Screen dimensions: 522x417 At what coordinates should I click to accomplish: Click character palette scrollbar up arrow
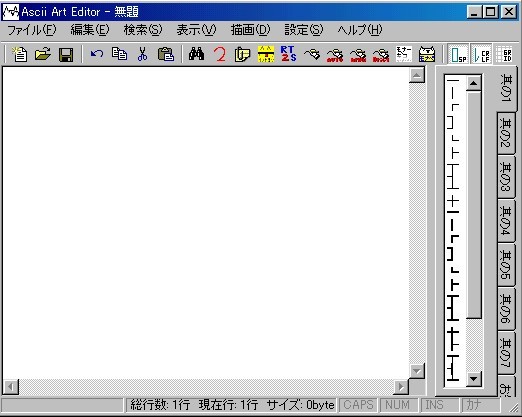click(474, 83)
